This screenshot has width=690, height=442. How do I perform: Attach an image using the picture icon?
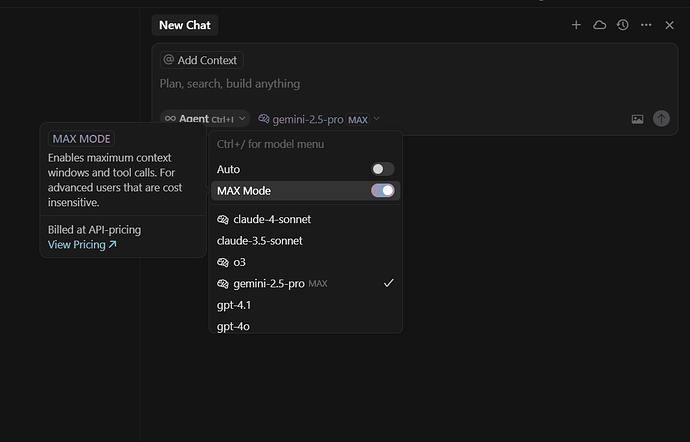tap(637, 119)
